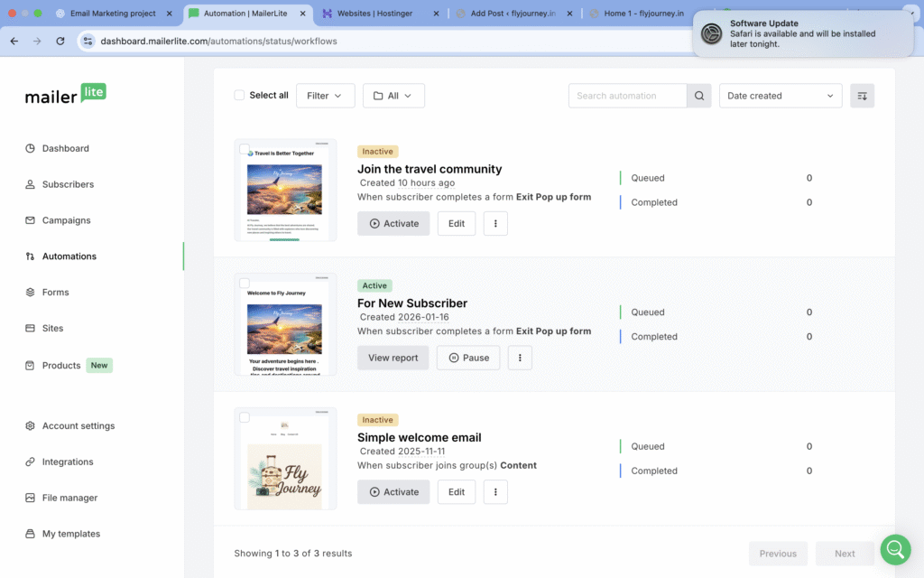The height and width of the screenshot is (578, 924).
Task: Open three-dot menu for Join the travel community
Action: tap(495, 223)
